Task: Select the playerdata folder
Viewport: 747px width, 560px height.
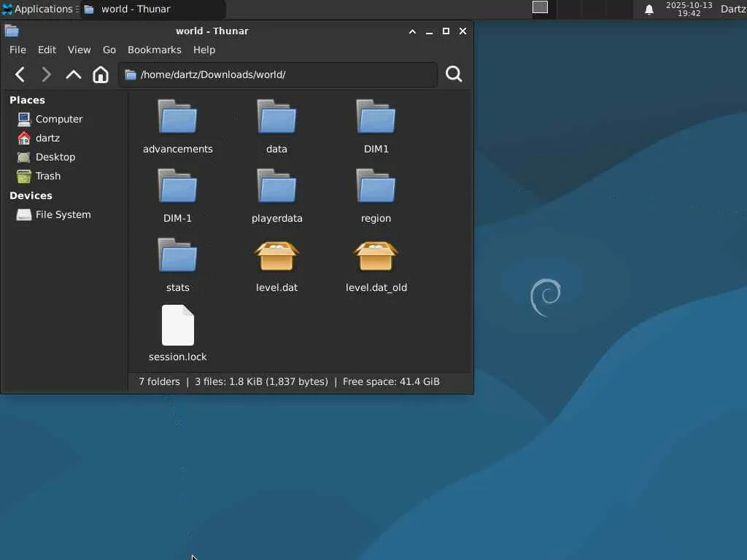Action: [276, 188]
